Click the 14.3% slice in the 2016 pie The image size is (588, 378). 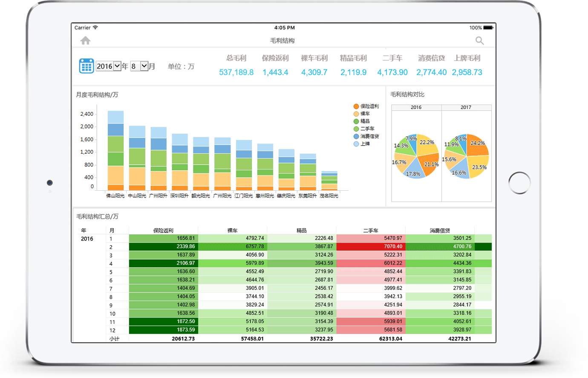pyautogui.click(x=402, y=146)
